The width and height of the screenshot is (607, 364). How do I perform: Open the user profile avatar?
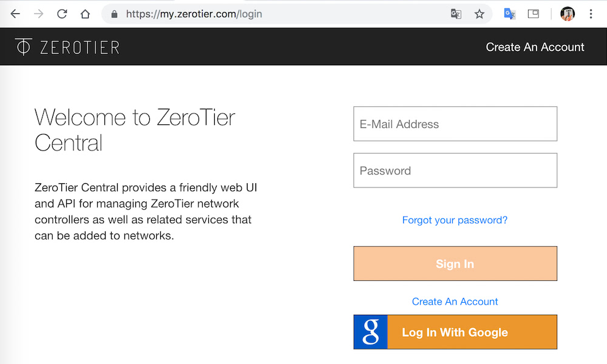[568, 14]
